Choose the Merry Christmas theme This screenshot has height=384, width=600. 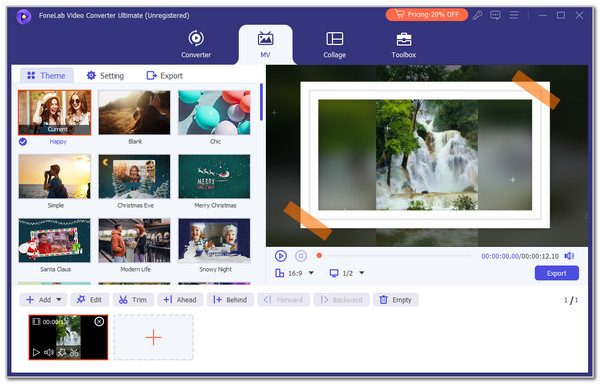point(214,176)
